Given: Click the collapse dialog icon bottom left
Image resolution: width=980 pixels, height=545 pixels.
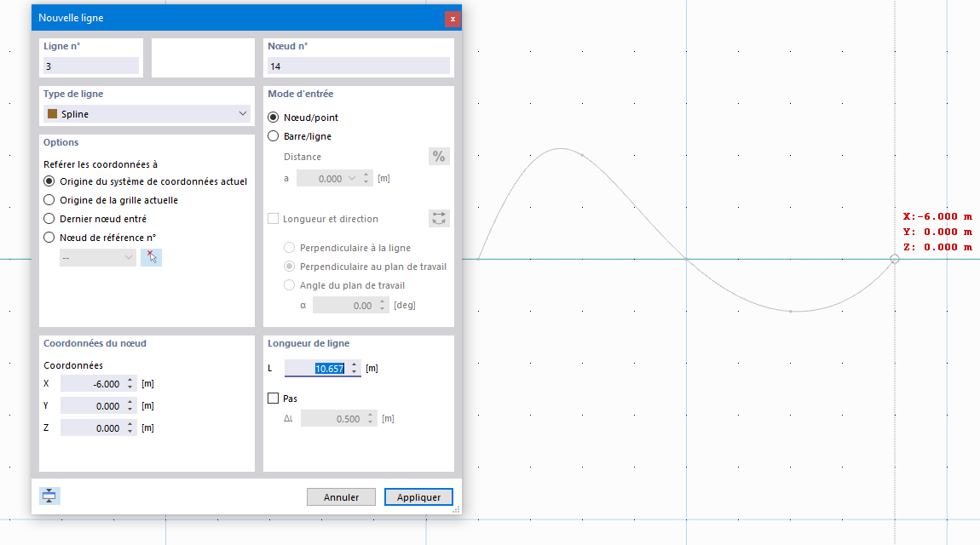Looking at the screenshot, I should (x=49, y=495).
